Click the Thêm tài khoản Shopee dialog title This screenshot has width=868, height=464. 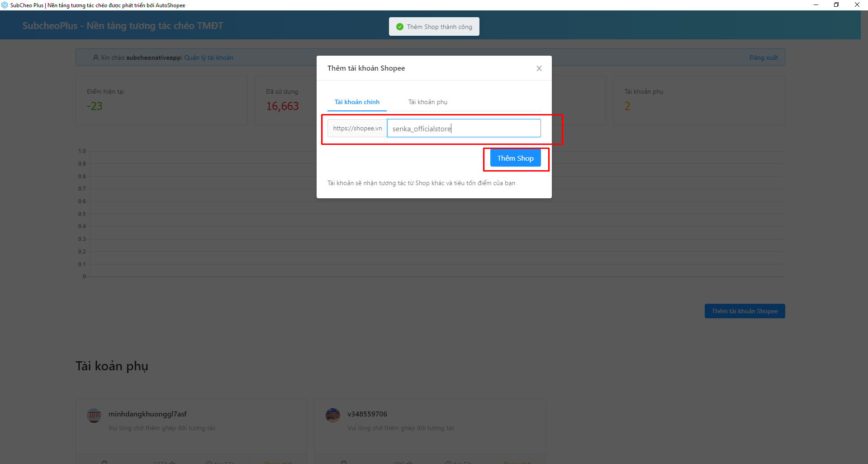click(366, 68)
